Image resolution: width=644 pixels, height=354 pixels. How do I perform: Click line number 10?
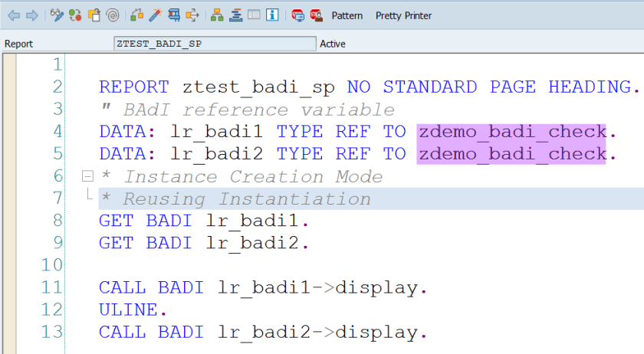[52, 265]
